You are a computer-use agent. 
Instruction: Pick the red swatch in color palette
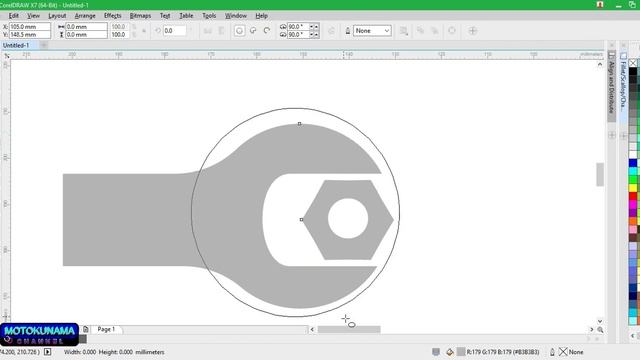633,196
